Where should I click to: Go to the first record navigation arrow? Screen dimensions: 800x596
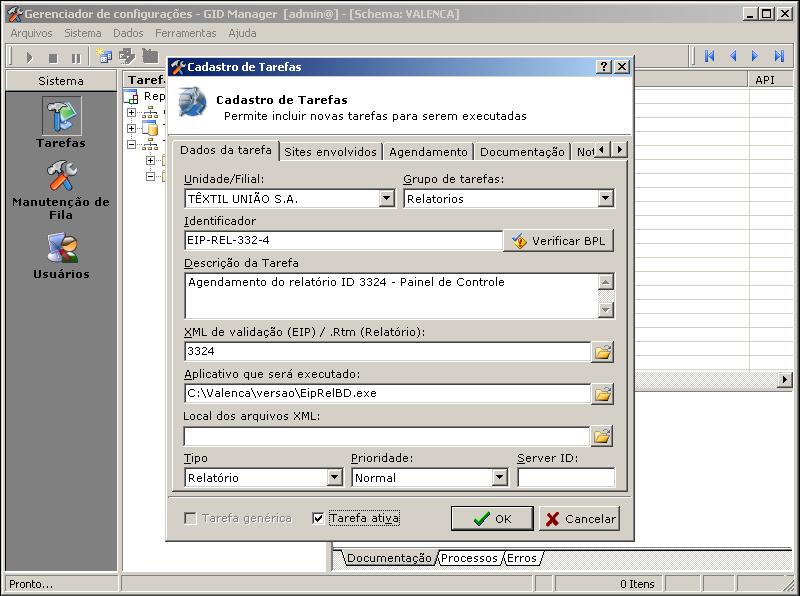tap(710, 57)
